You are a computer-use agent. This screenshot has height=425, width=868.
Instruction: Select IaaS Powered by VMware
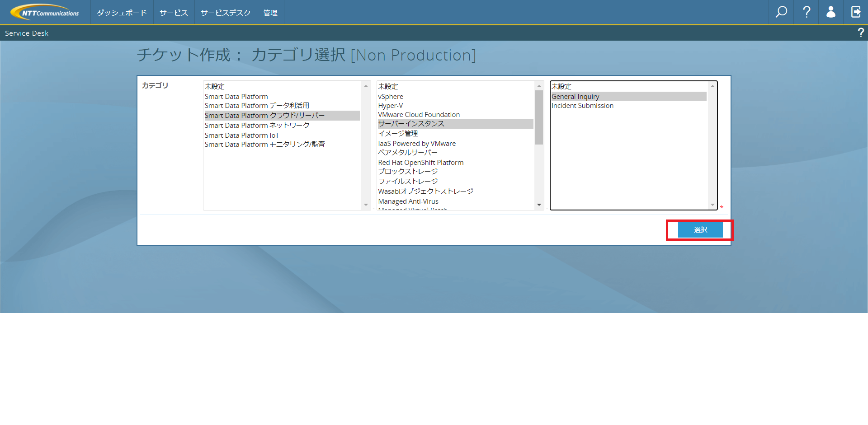(x=456, y=143)
